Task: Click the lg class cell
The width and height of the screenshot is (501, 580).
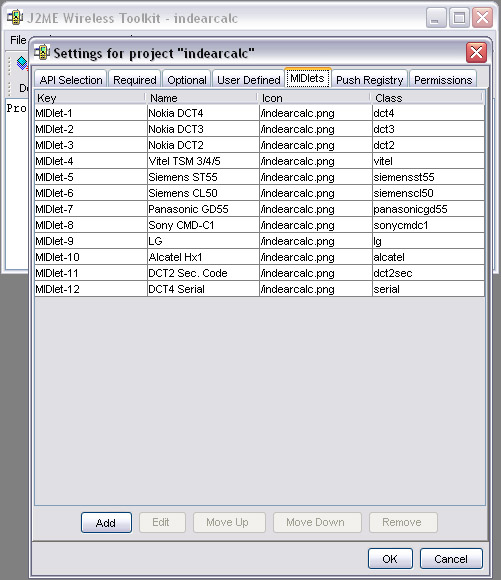Action: coord(428,241)
